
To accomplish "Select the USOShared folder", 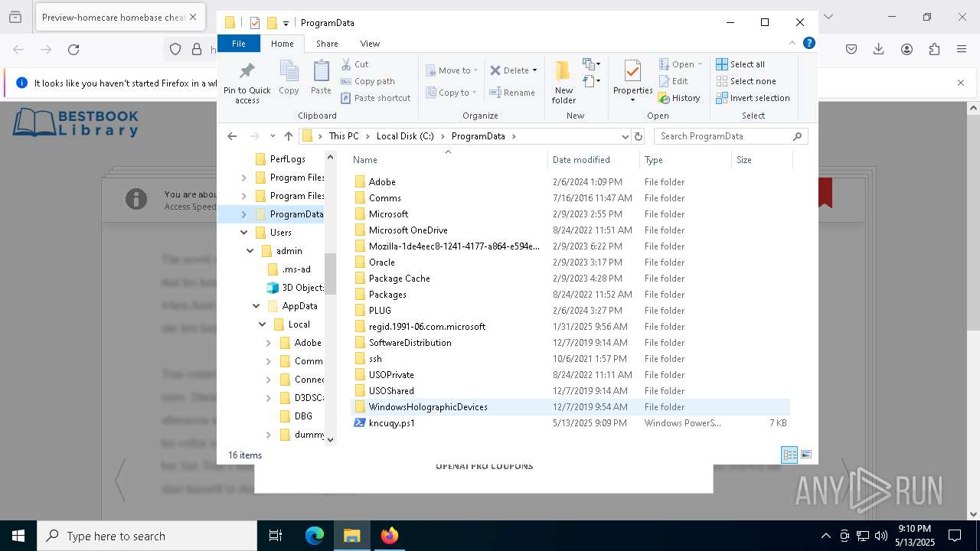I will (x=391, y=391).
